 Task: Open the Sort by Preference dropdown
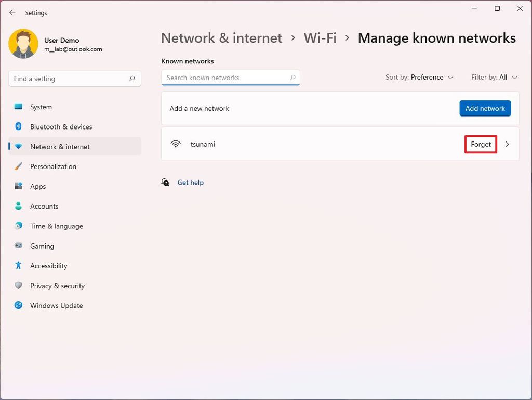pyautogui.click(x=420, y=77)
